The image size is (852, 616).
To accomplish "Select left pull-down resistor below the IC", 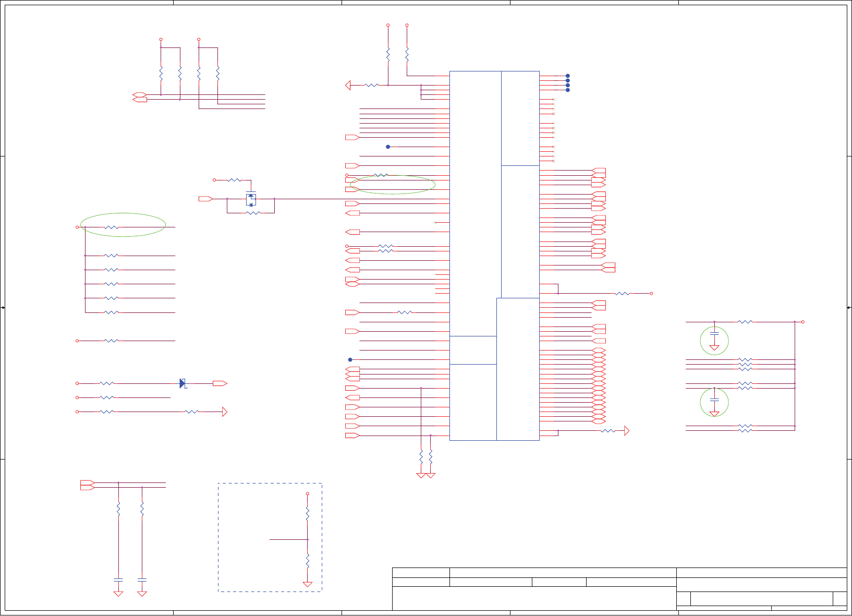I will click(x=421, y=456).
